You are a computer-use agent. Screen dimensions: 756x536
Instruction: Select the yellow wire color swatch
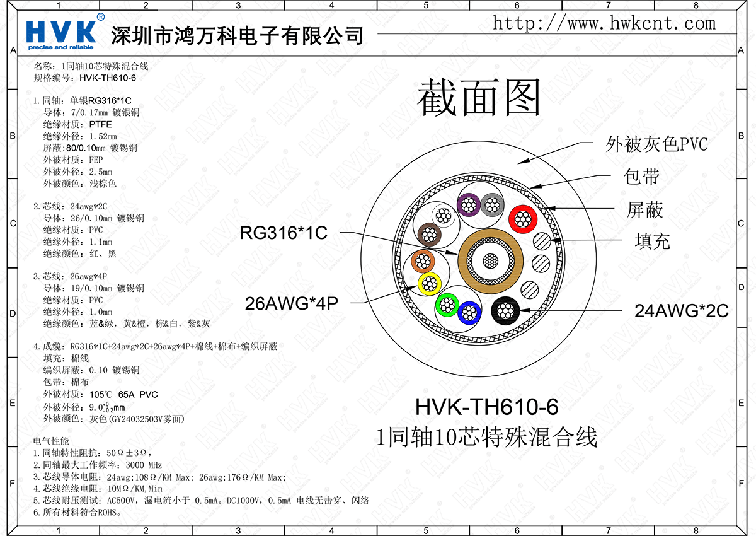(430, 284)
